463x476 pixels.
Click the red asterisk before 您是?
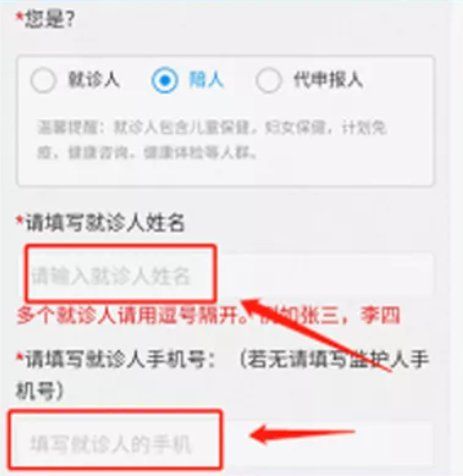tap(20, 17)
